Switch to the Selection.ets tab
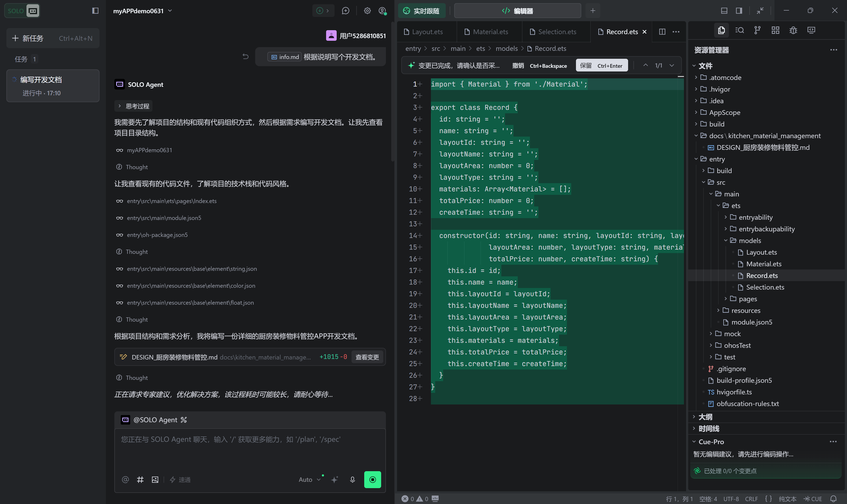 [x=556, y=31]
